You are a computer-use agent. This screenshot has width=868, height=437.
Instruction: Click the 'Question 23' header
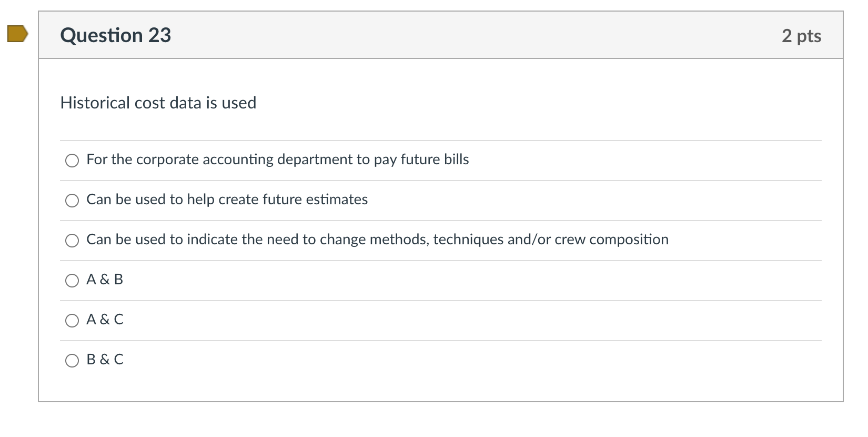click(116, 35)
